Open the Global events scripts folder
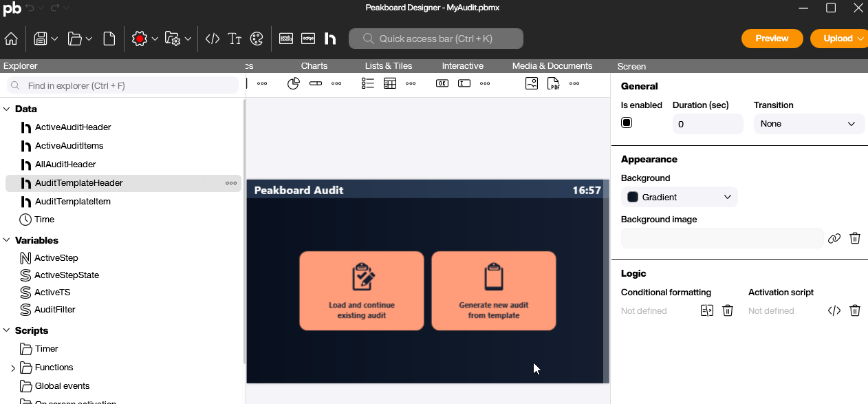The width and height of the screenshot is (868, 404). coord(62,386)
